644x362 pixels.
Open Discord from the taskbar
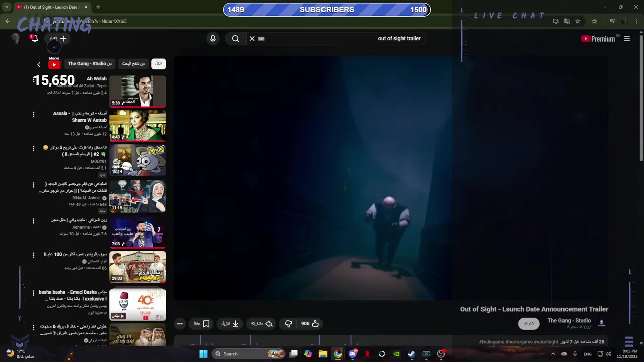(353, 354)
